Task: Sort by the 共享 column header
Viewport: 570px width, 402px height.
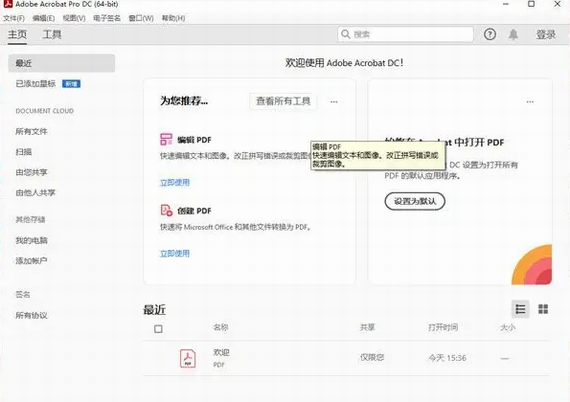Action: [367, 327]
